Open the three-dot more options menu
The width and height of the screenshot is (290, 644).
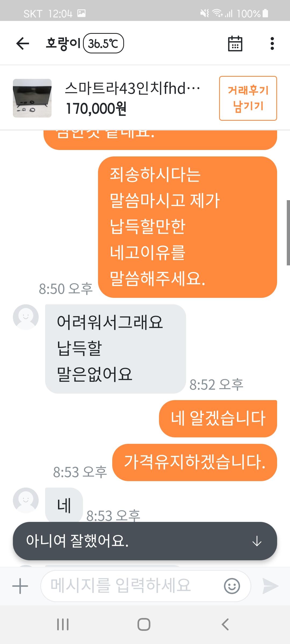click(272, 43)
